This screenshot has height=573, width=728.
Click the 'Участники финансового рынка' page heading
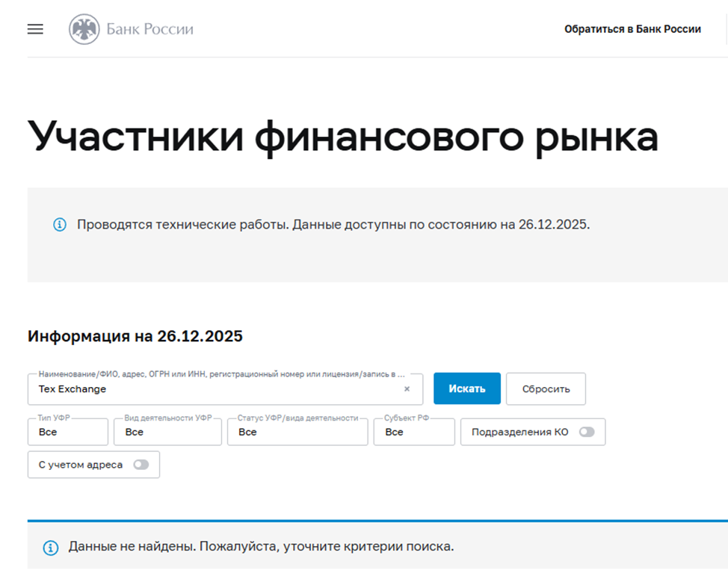(x=342, y=136)
